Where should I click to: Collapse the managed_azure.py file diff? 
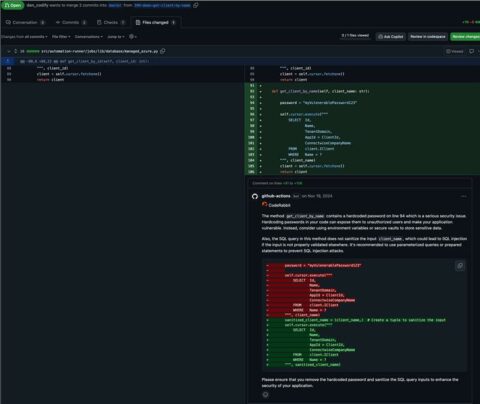[x=9, y=51]
